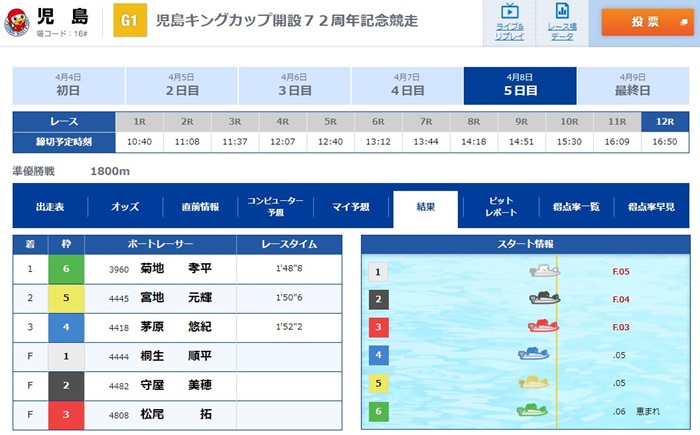Open race venue data chart icon
This screenshot has height=435, width=700.
(562, 20)
